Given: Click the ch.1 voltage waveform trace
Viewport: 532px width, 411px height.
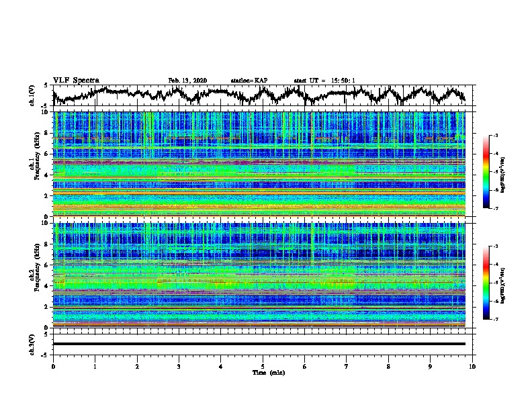Looking at the screenshot, I should (x=259, y=95).
